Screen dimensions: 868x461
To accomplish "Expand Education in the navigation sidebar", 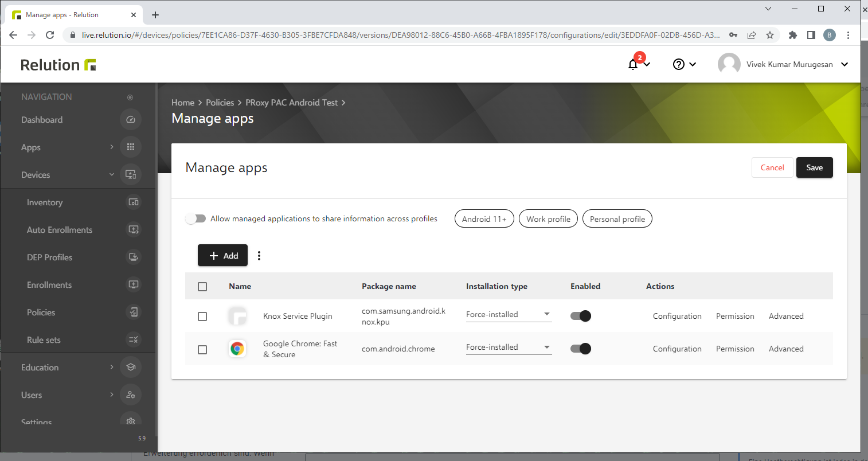I will click(x=40, y=368).
